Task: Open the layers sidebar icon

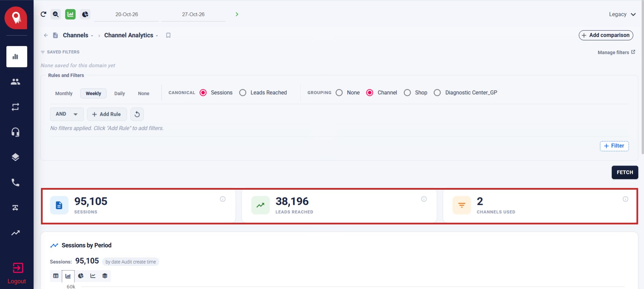Action: 15,157
